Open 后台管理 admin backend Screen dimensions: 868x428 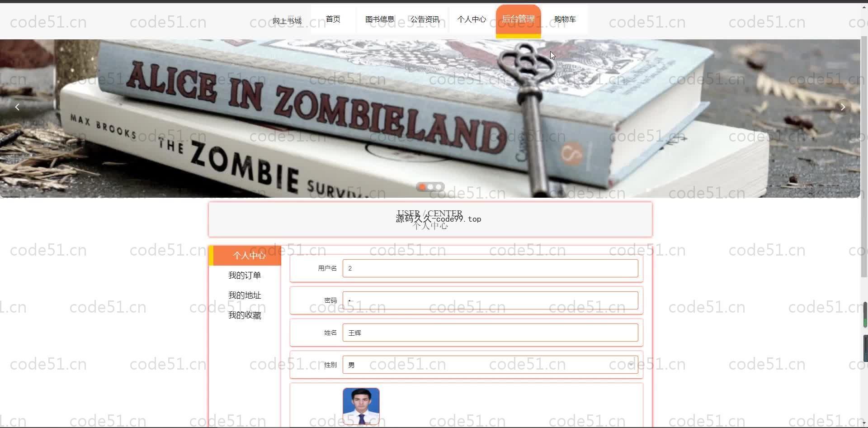518,19
